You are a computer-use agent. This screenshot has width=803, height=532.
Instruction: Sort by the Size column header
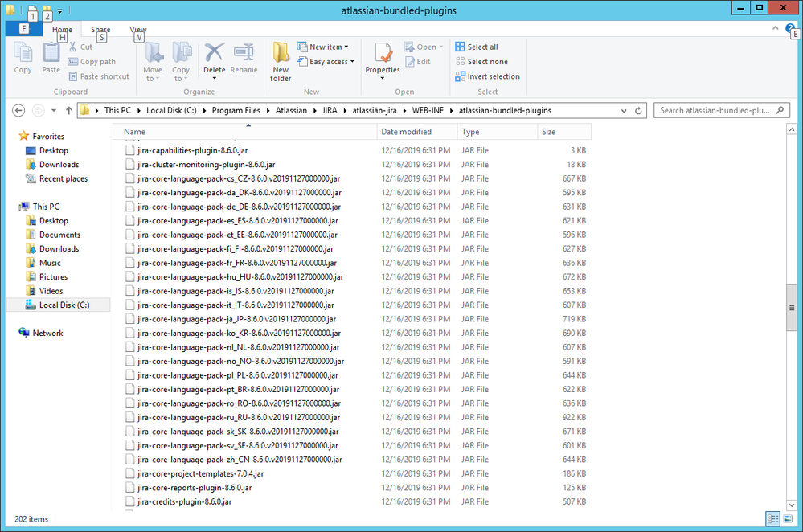pos(564,132)
